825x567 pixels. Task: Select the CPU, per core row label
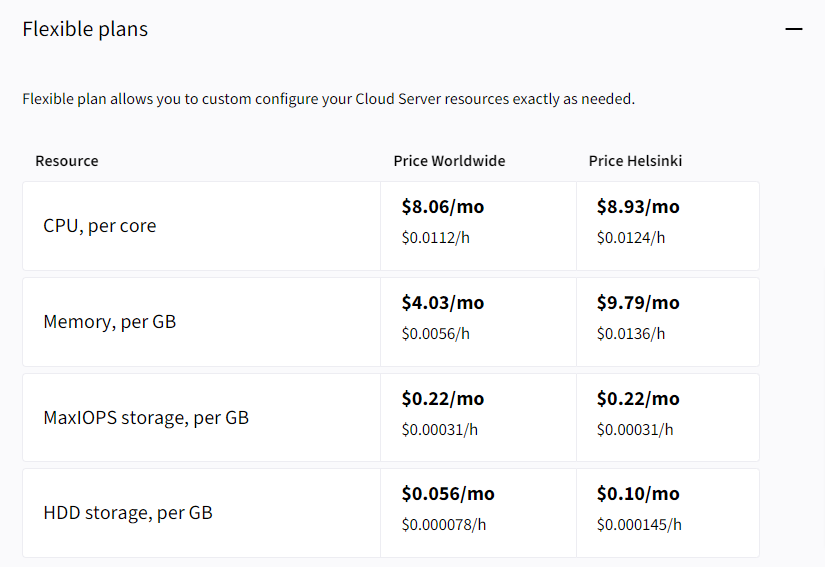100,226
